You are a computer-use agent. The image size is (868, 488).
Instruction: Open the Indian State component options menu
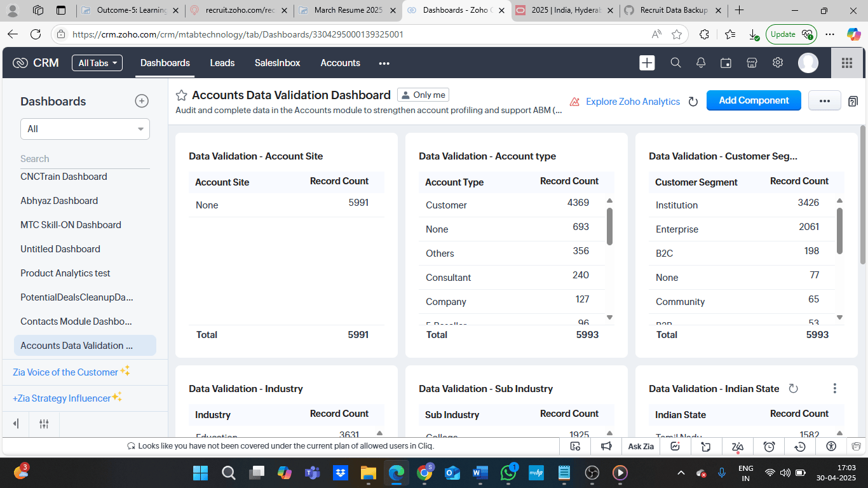835,388
